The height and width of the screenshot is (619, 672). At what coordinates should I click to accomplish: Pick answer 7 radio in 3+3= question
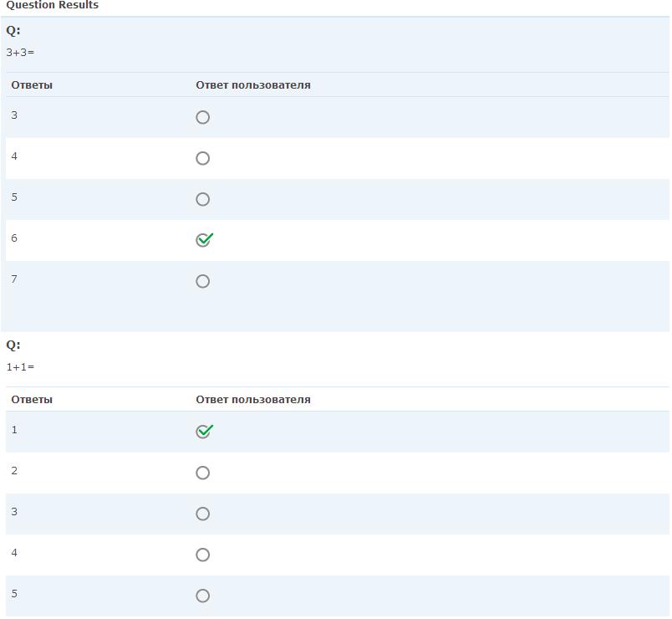[x=202, y=281]
